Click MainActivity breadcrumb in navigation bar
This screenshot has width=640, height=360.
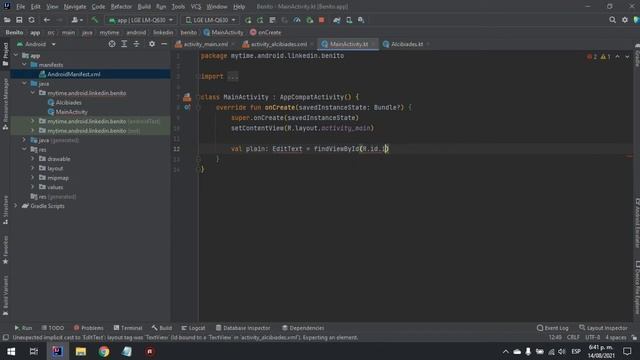pos(223,32)
